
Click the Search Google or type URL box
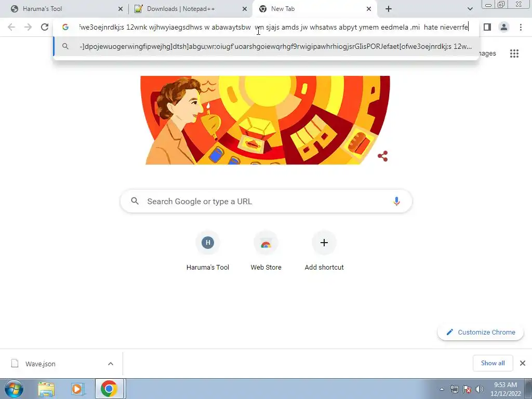click(266, 201)
